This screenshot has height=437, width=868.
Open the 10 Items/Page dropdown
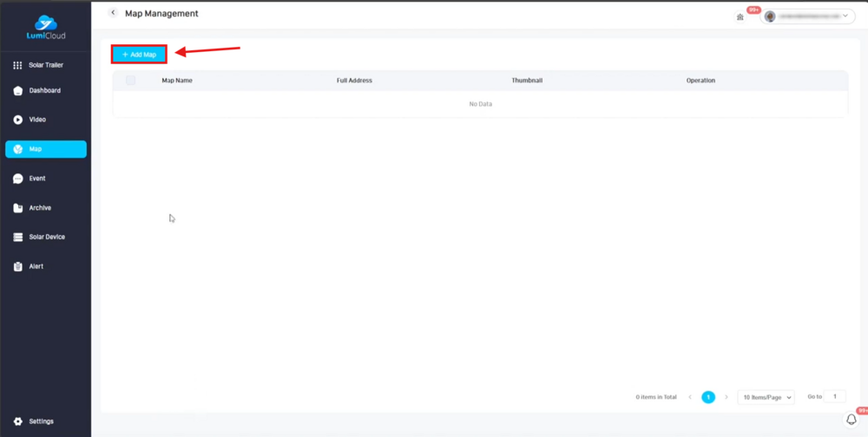(x=766, y=397)
